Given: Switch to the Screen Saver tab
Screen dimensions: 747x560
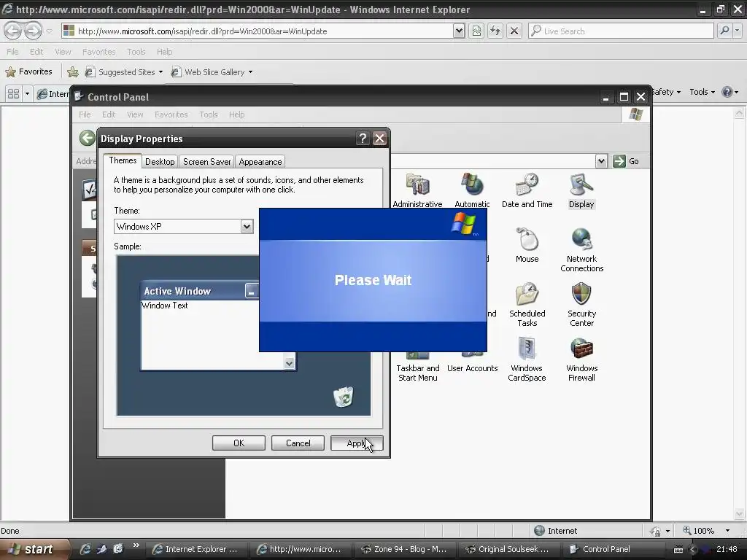Looking at the screenshot, I should (206, 162).
